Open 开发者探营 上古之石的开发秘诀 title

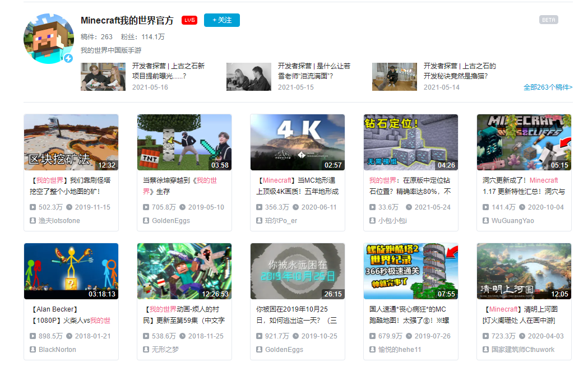coord(460,71)
